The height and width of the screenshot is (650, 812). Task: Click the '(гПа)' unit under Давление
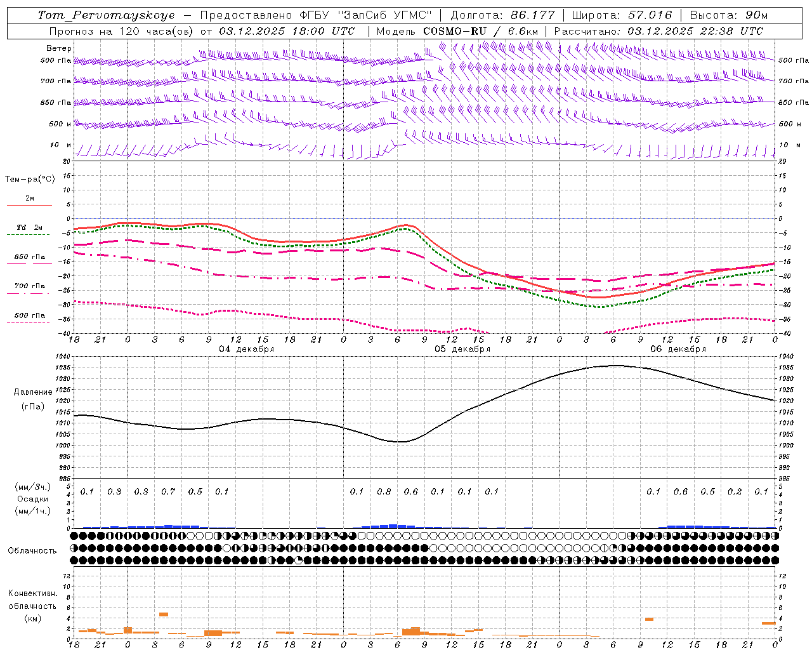coord(33,406)
